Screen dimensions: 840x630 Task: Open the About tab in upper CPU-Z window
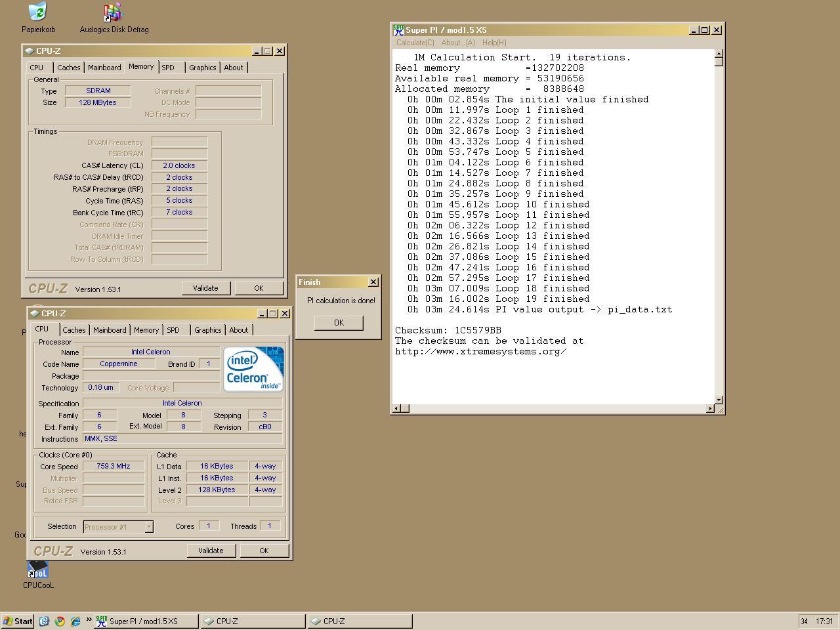[x=234, y=68]
